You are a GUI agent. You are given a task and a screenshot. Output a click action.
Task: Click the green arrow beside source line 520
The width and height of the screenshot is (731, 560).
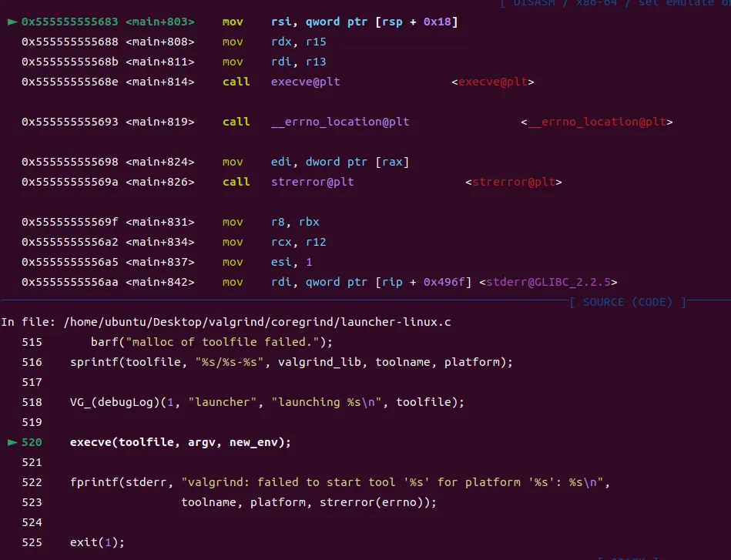point(12,442)
